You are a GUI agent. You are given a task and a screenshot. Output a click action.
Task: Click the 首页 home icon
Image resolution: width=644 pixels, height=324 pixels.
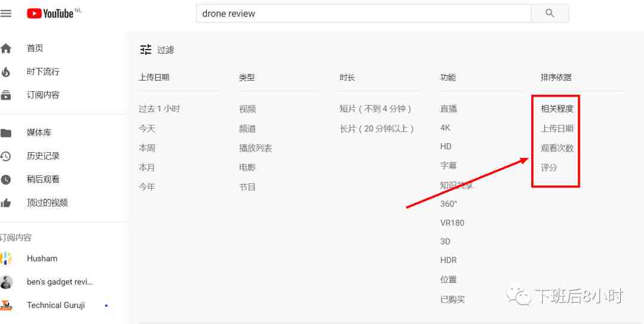[6, 48]
